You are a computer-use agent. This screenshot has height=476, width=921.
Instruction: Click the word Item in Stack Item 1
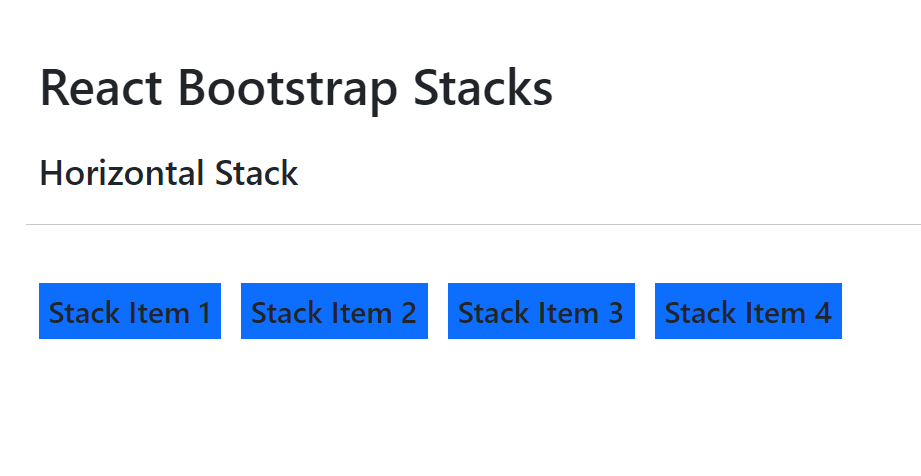point(161,313)
